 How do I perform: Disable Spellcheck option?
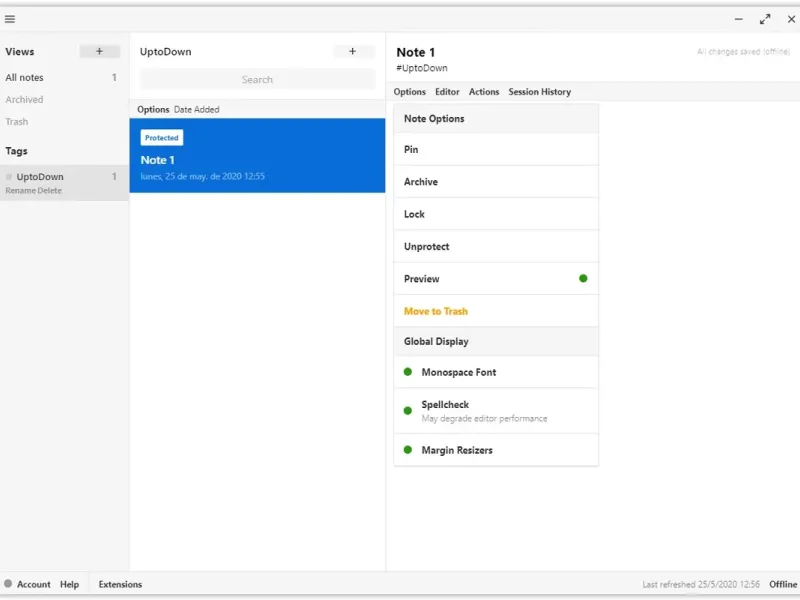pyautogui.click(x=496, y=411)
